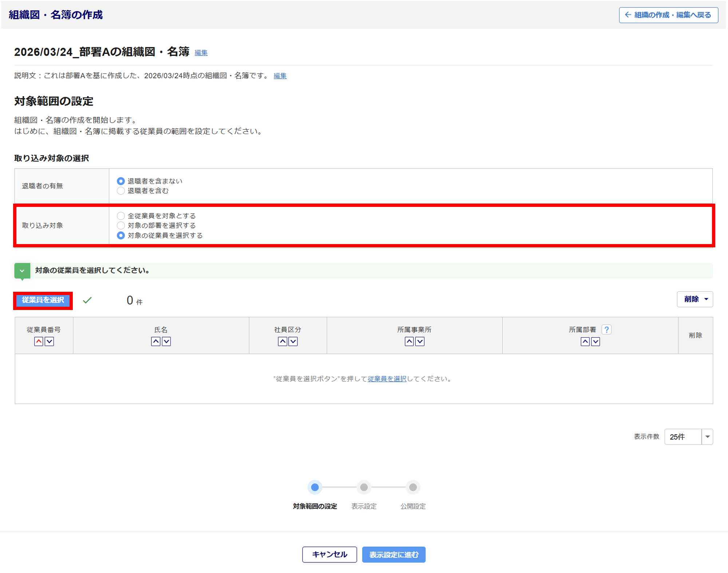
Task: Sort 所属部署 column descending arrow
Action: 596,341
